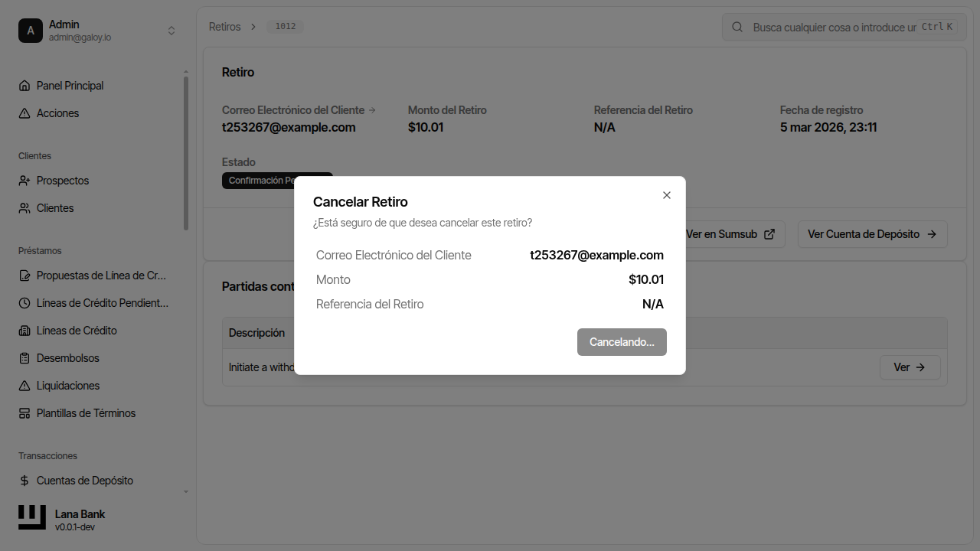Close the Cancelar Retiro dialog
This screenshot has width=980, height=551.
[666, 195]
